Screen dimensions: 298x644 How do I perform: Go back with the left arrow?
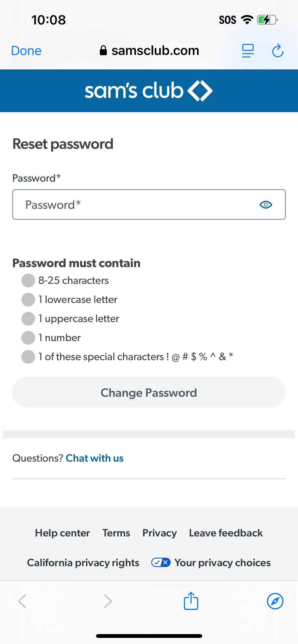(22, 601)
